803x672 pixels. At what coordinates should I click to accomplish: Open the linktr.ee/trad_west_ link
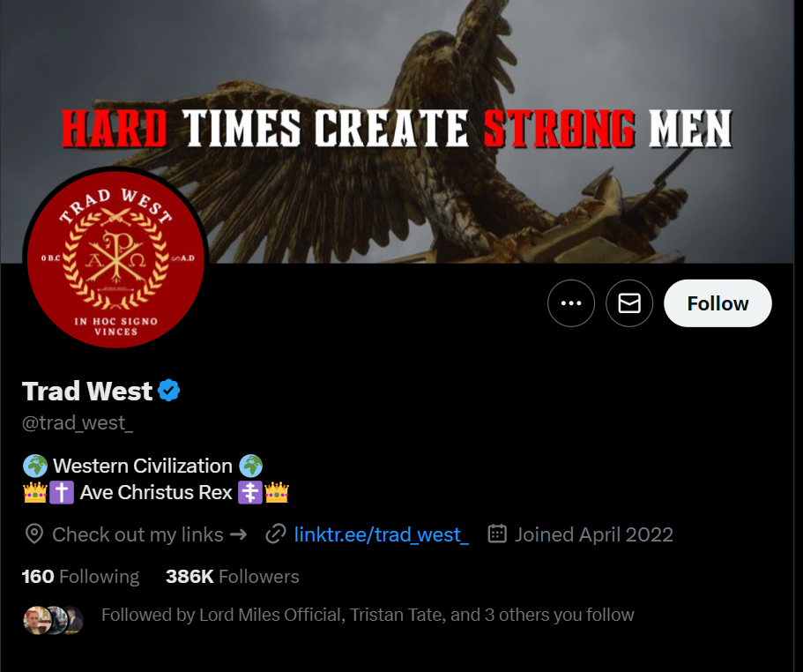(381, 534)
